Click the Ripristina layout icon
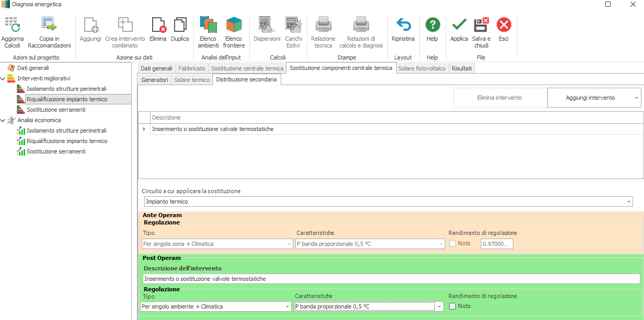This screenshot has height=320, width=644. point(403,25)
